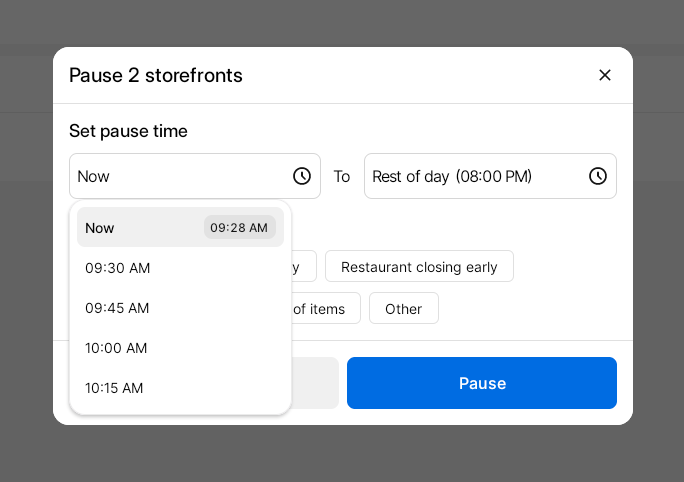684x482 pixels.
Task: Choose 09:30 AM as start time
Action: pos(118,268)
